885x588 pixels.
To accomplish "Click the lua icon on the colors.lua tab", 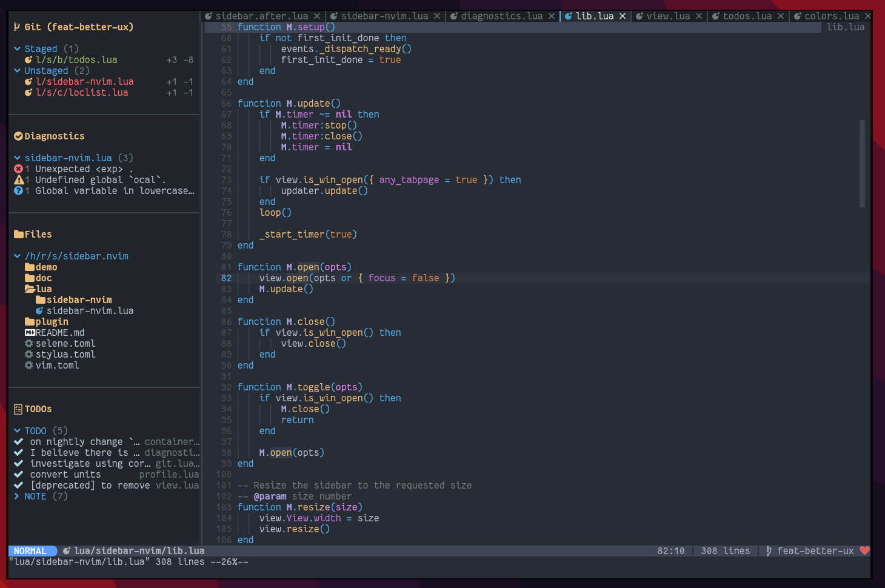I will click(x=798, y=16).
